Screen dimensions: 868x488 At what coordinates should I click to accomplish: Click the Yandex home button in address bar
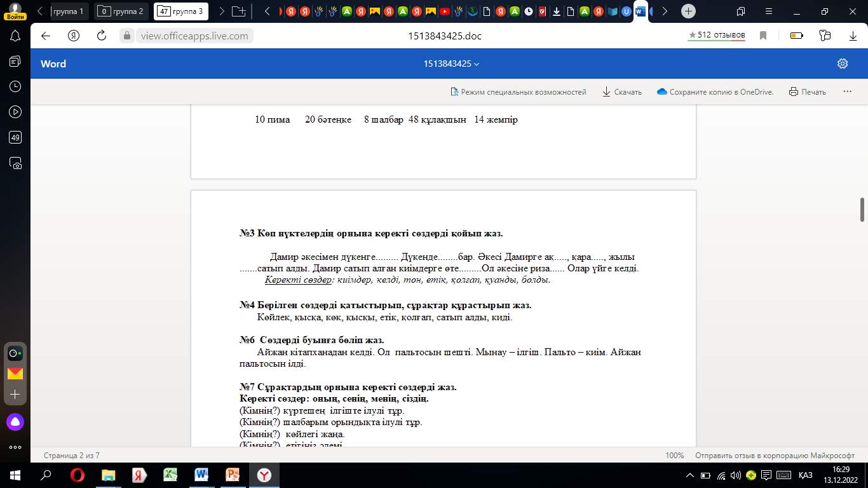click(x=74, y=36)
